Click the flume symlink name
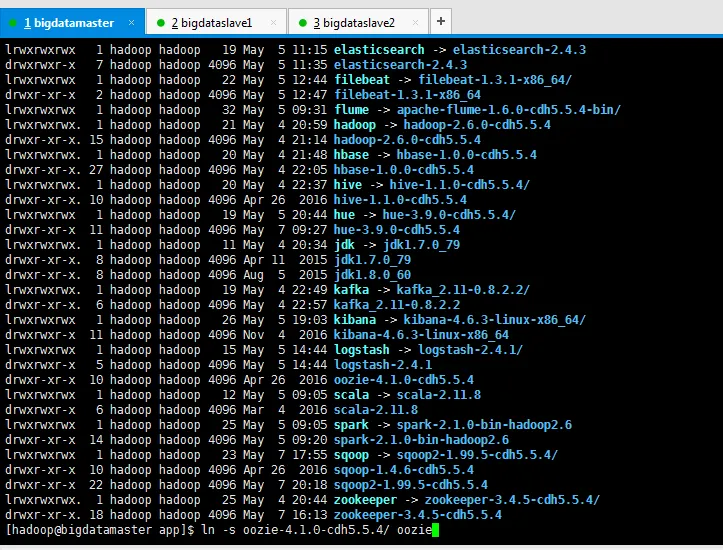The height and width of the screenshot is (550, 723). point(351,110)
